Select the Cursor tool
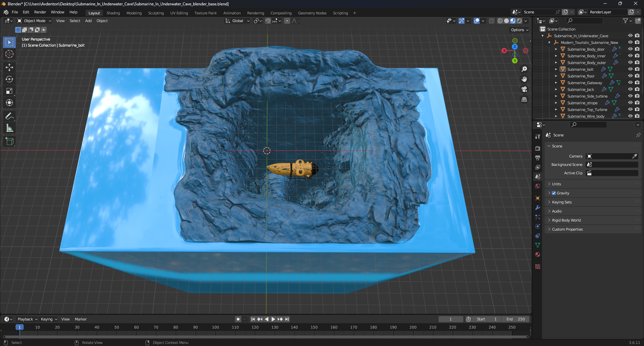 pos(9,54)
